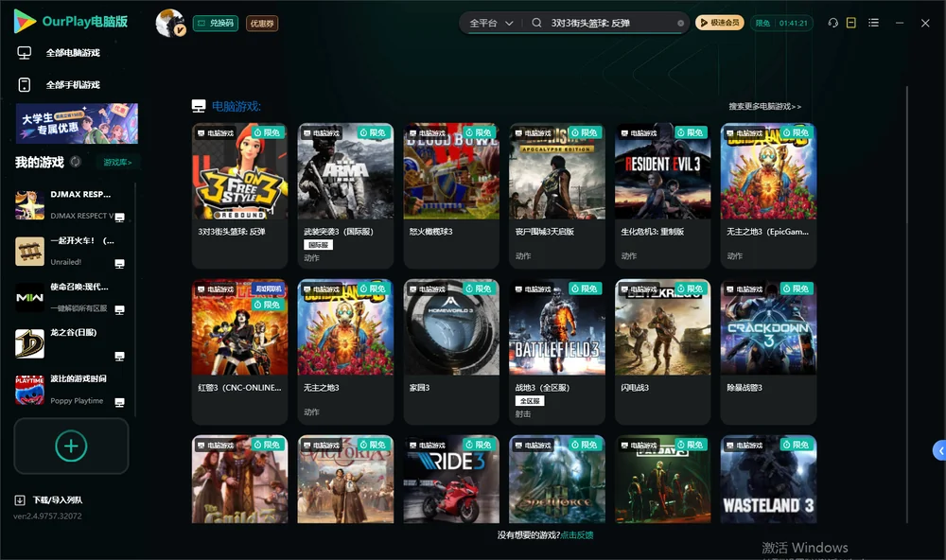Click 搜索更多电脑游戏 link

pos(765,106)
